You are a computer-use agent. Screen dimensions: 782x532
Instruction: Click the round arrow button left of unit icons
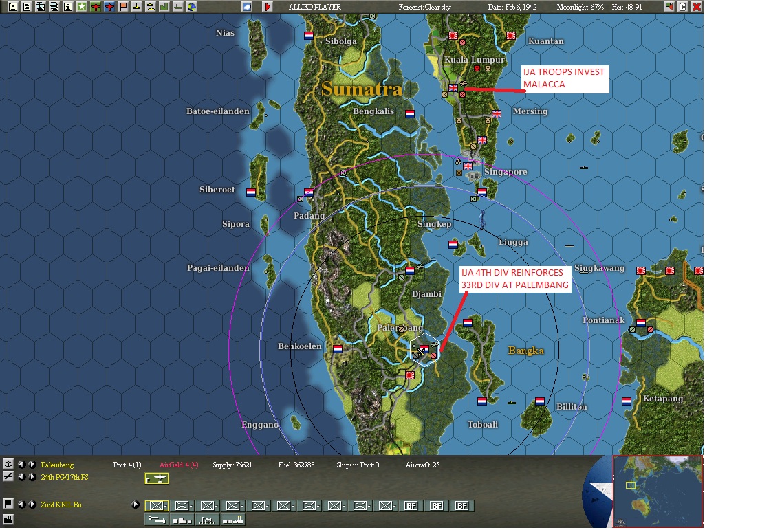tap(135, 504)
